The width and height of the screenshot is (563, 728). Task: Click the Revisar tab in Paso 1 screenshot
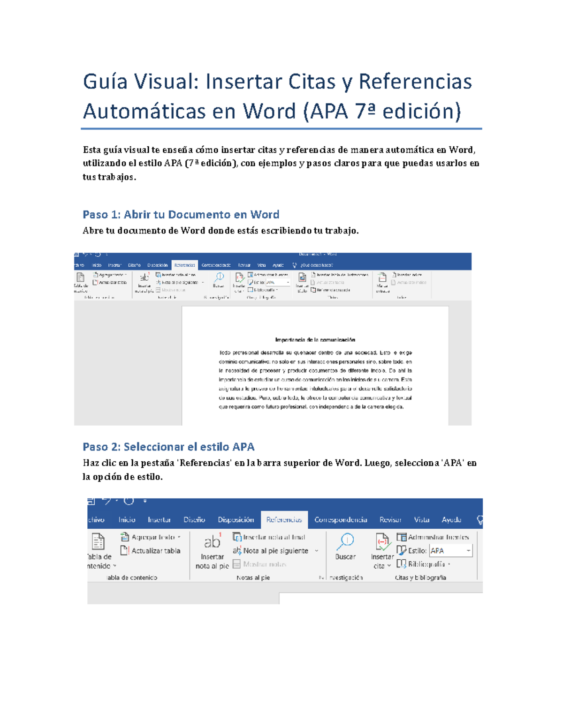tap(244, 265)
